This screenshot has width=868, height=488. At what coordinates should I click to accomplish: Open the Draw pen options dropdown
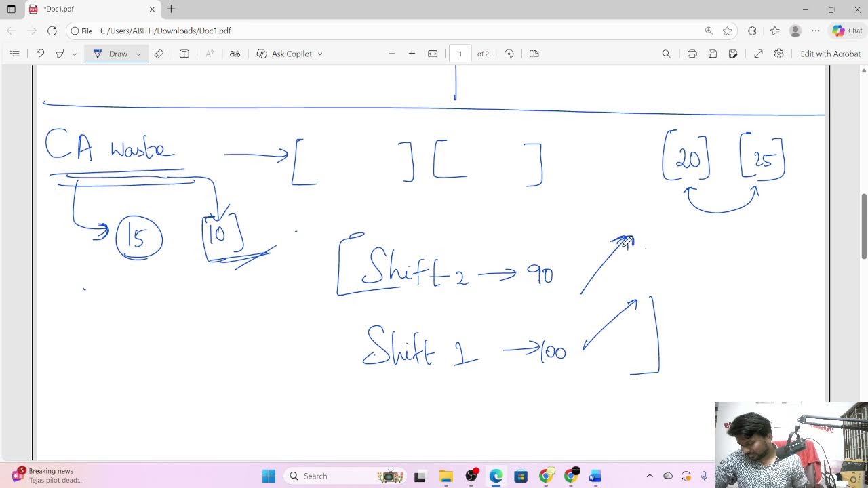pyautogui.click(x=138, y=54)
